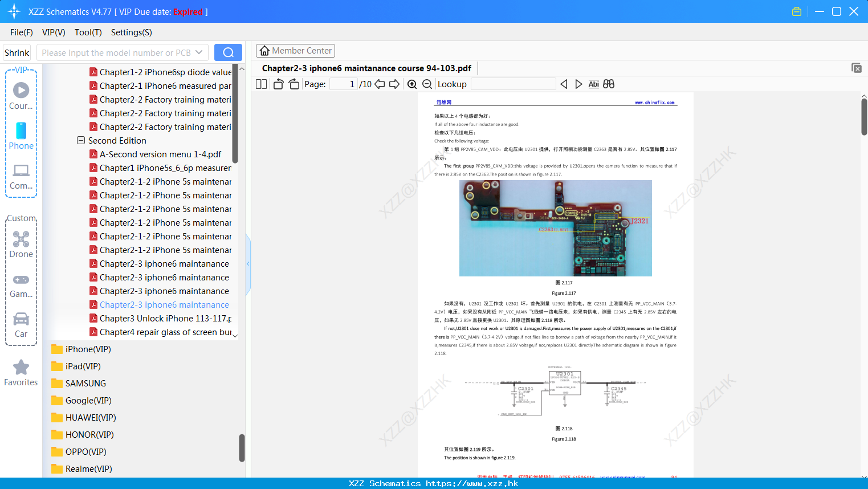Zoom out of the PDF
868x489 pixels.
[427, 84]
